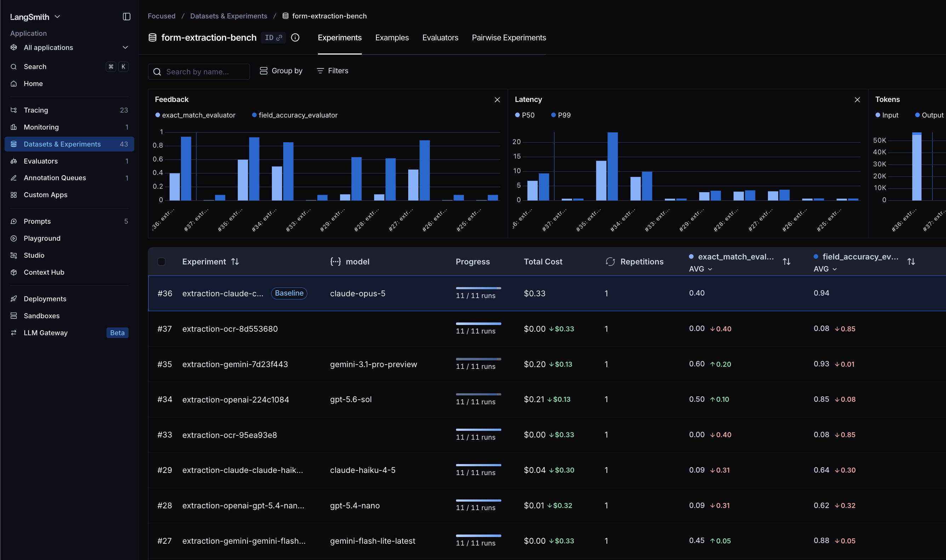This screenshot has width=946, height=560.
Task: Select all experiments header checkbox
Action: coord(161,262)
